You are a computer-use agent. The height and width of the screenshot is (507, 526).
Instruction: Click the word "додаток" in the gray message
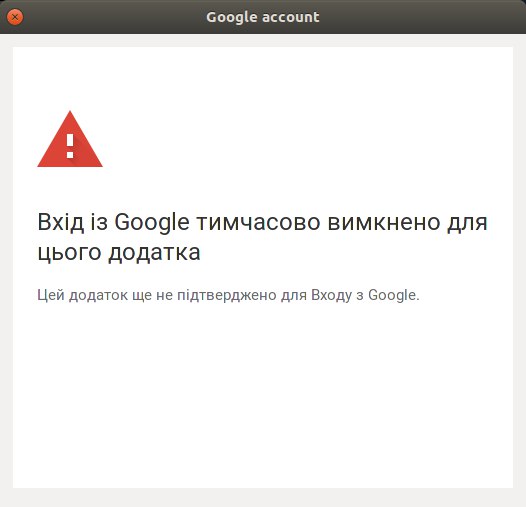click(99, 296)
